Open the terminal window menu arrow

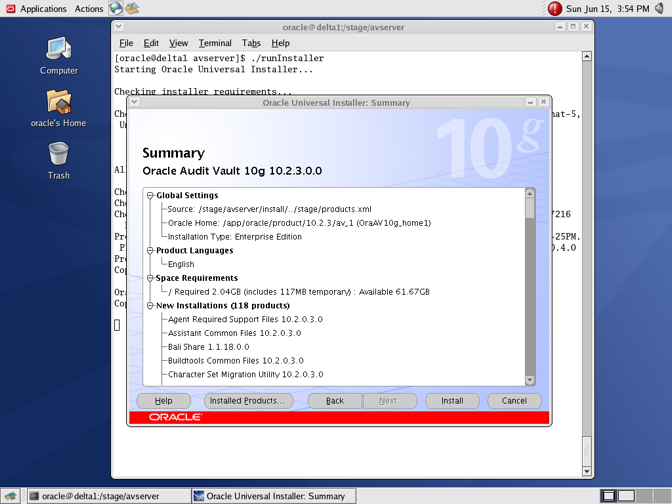pyautogui.click(x=119, y=27)
